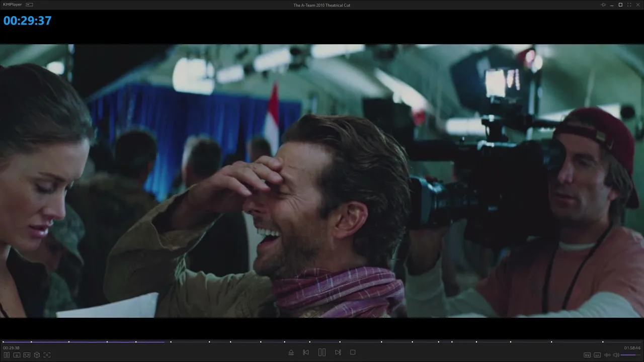Viewport: 644px width, 362px height.
Task: Click the elapsed time 00:29:38 readout
Action: click(x=11, y=348)
